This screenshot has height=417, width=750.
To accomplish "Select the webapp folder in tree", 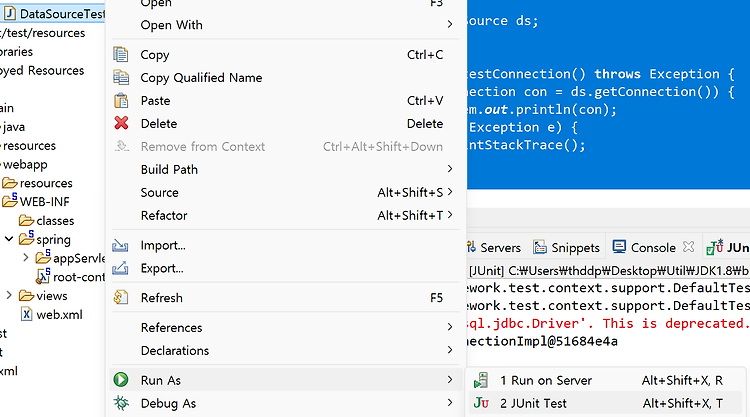I will point(25,165).
